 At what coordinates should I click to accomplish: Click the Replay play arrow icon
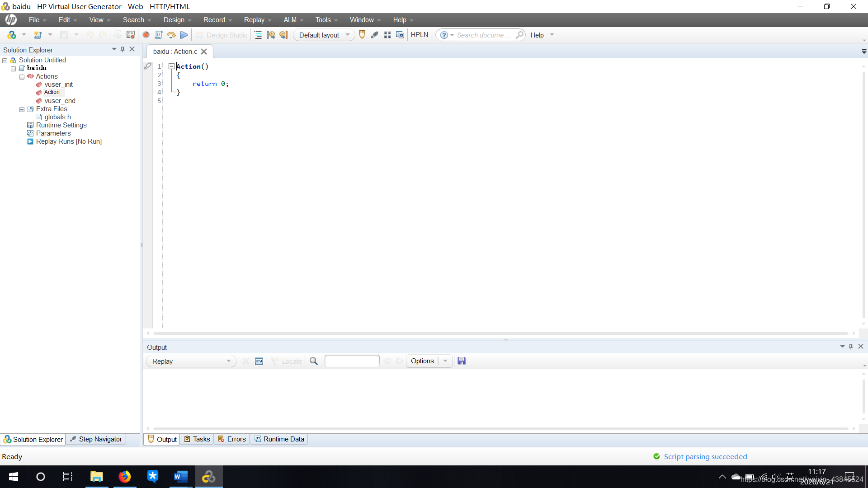coord(184,35)
